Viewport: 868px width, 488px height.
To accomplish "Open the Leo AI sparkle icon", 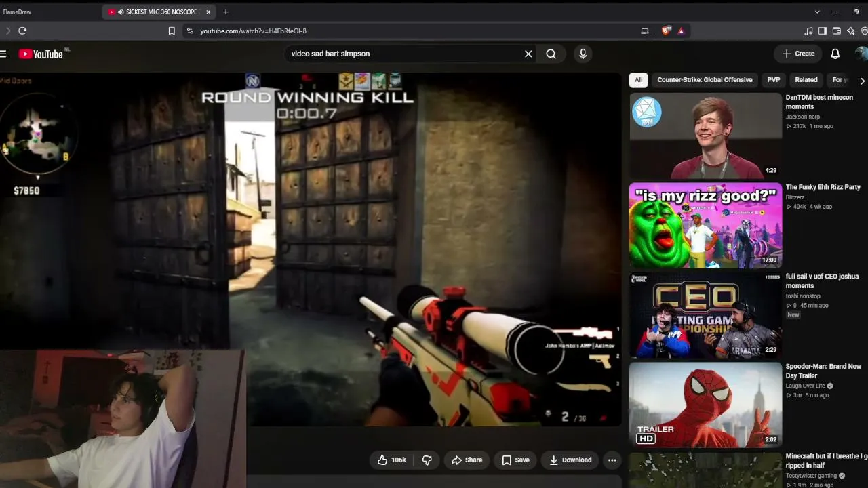I will point(851,30).
